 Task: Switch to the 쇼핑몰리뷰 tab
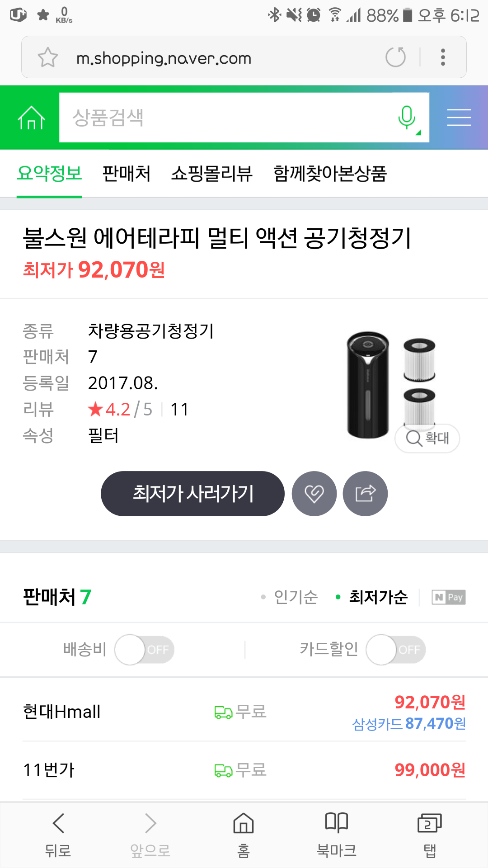click(211, 174)
